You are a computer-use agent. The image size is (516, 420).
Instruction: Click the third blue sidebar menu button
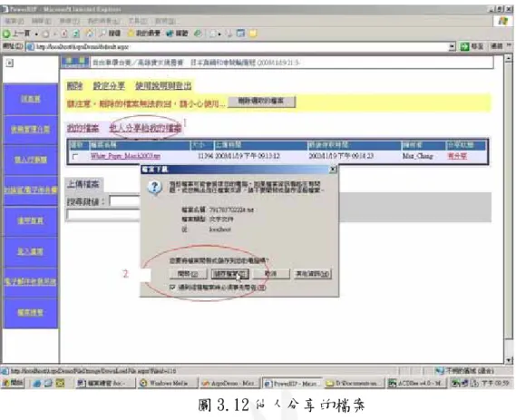coord(31,160)
